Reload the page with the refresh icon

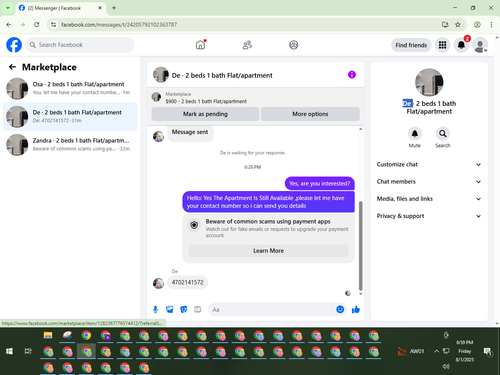(x=37, y=25)
